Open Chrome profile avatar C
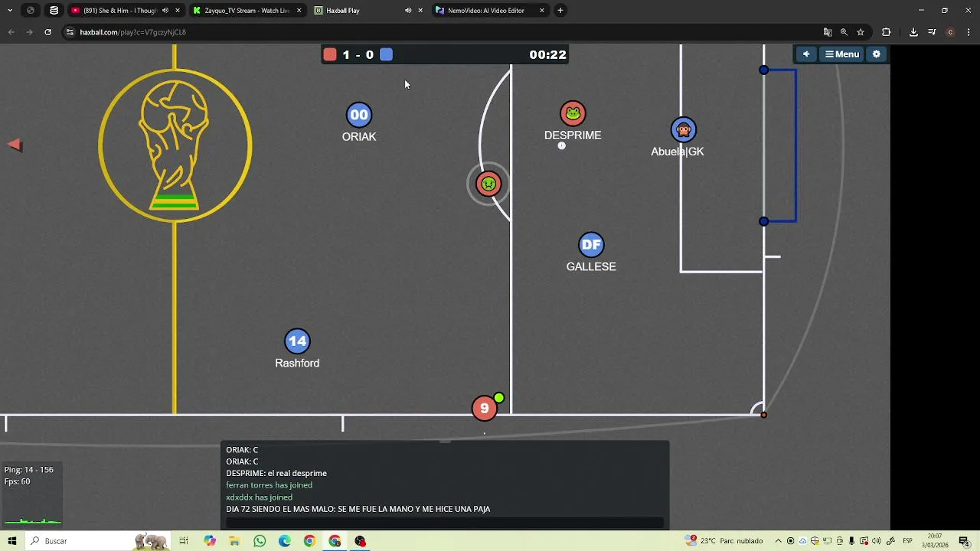 [950, 32]
